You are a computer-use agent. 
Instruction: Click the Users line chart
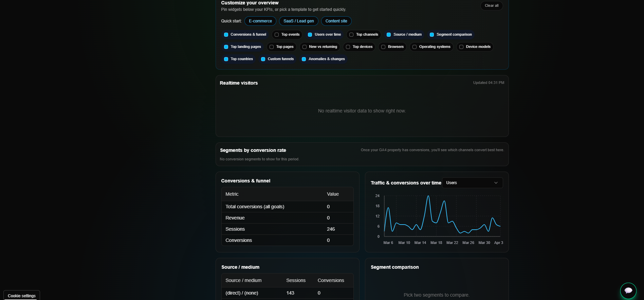click(442, 216)
